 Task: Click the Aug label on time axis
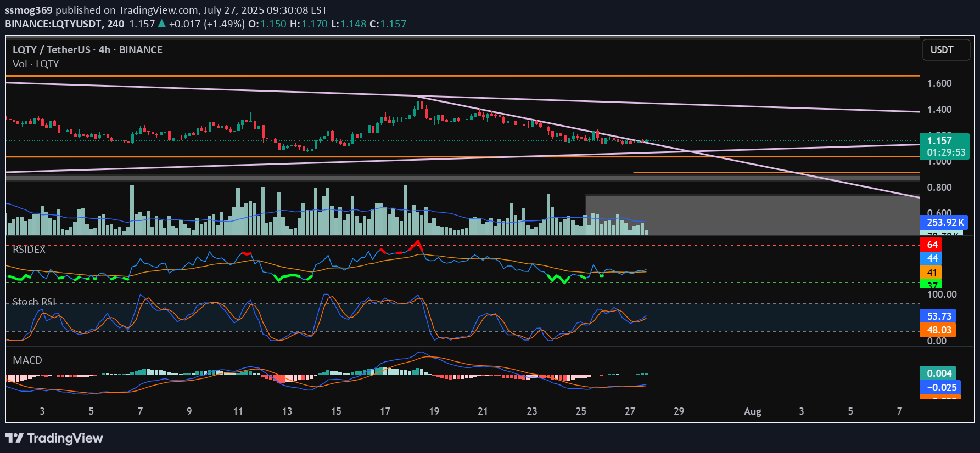(x=753, y=411)
